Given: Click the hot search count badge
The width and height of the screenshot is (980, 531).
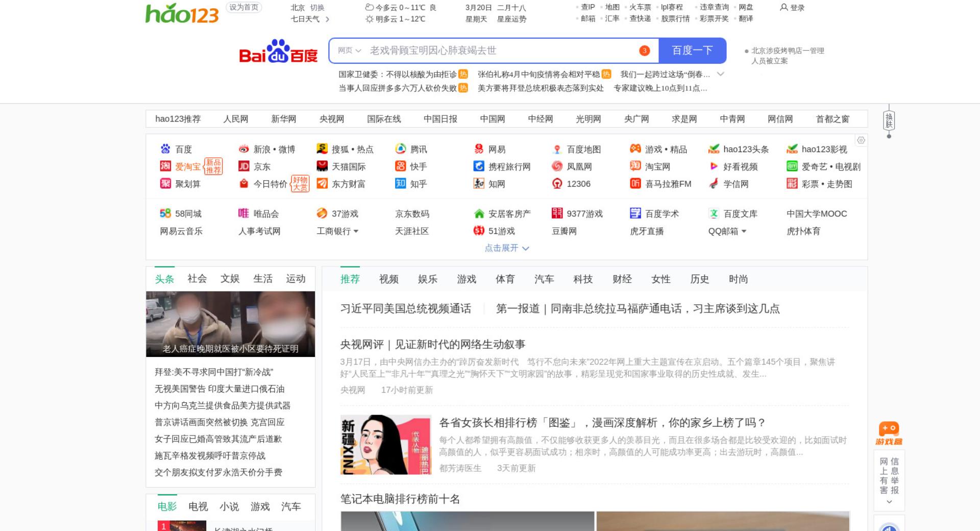Looking at the screenshot, I should 644,51.
